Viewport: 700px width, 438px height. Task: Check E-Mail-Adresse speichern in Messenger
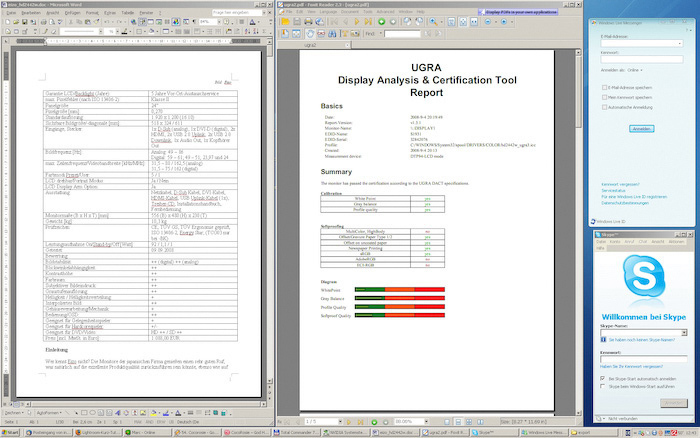tap(604, 88)
